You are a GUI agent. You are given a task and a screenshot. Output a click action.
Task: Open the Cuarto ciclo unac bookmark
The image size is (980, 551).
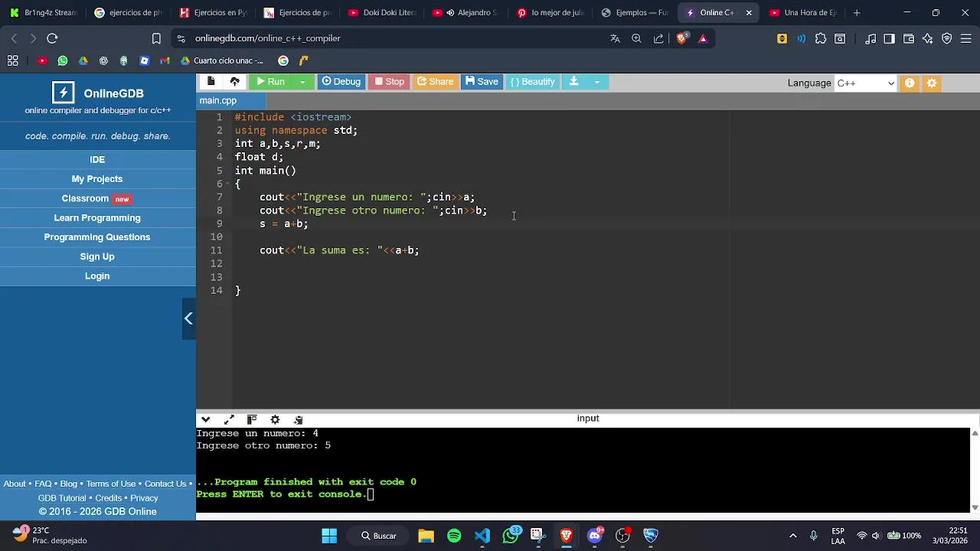click(222, 60)
